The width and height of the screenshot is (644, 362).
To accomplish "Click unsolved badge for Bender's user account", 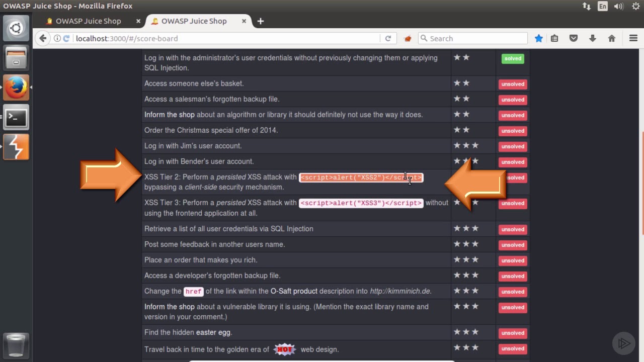I will 513,162.
